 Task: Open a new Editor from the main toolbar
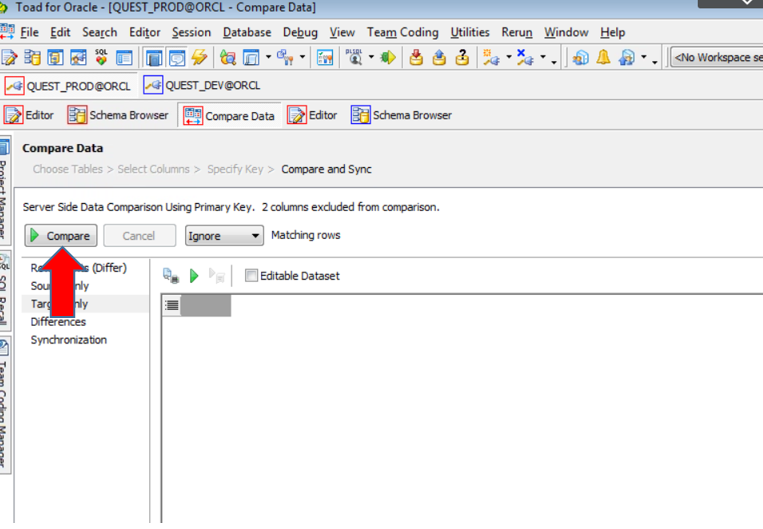9,57
